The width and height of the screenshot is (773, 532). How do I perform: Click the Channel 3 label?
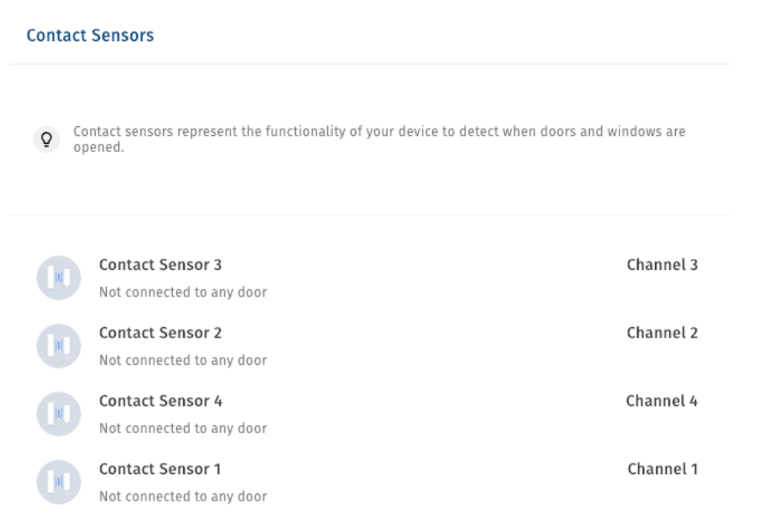point(662,264)
